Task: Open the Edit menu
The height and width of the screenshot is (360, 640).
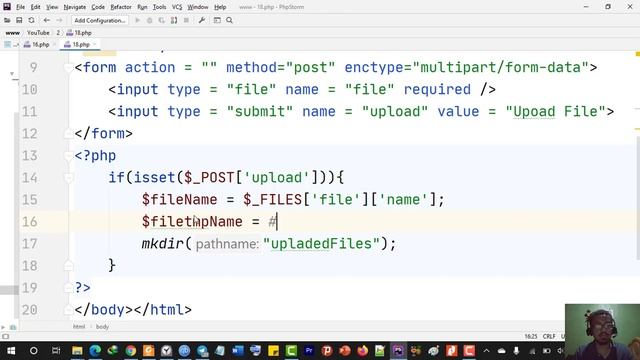Action: [x=36, y=7]
